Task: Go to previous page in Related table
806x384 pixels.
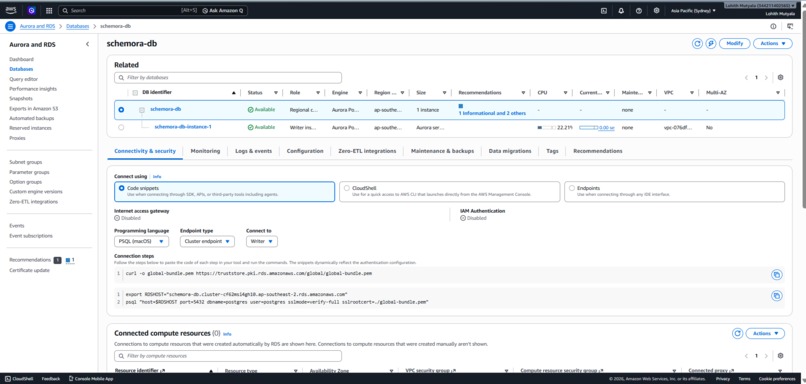Action: click(x=746, y=78)
